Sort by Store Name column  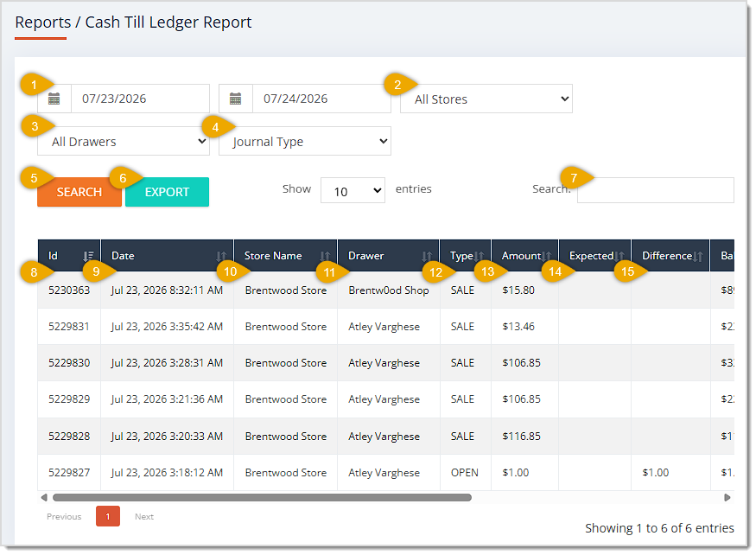[x=286, y=255]
